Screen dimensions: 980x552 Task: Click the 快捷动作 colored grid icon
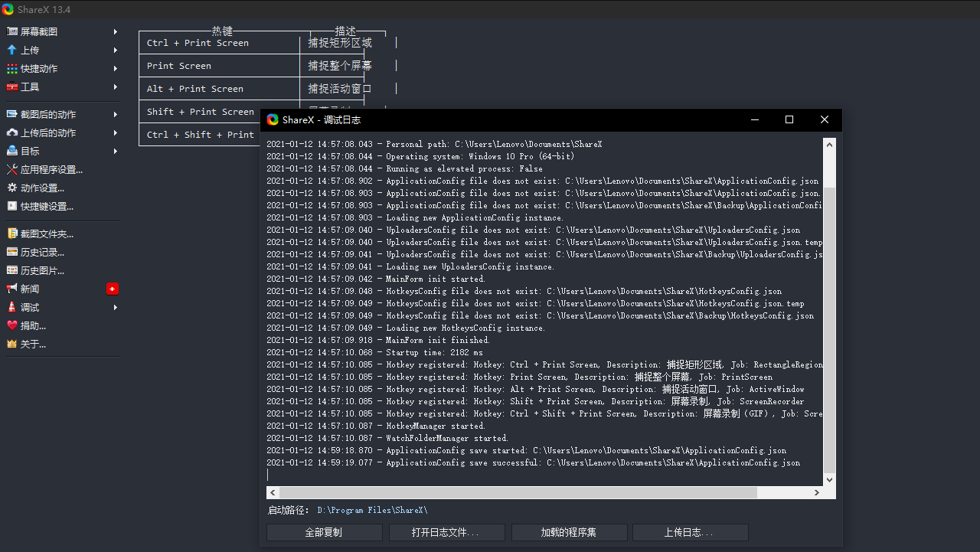tap(12, 68)
